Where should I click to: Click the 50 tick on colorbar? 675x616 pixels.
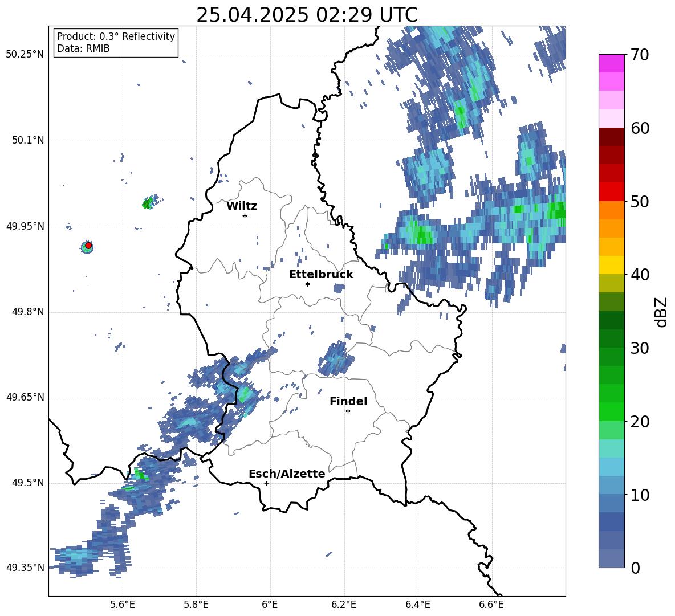point(640,201)
